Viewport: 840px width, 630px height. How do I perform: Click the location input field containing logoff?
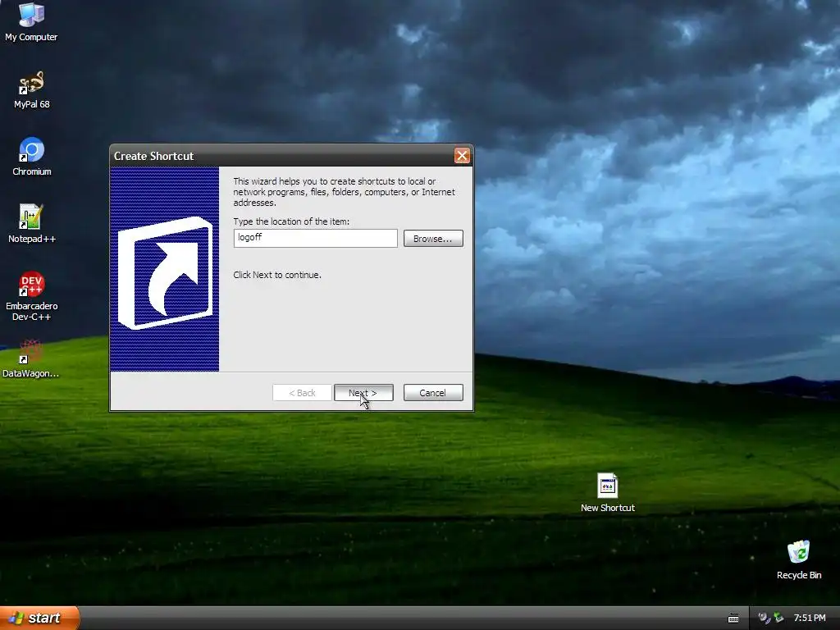(316, 238)
